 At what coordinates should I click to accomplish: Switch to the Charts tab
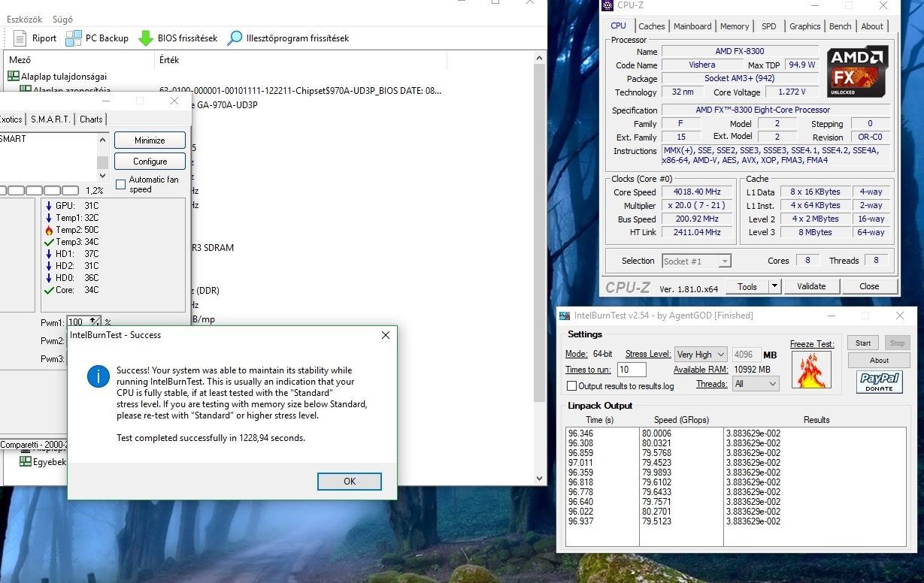coord(91,119)
